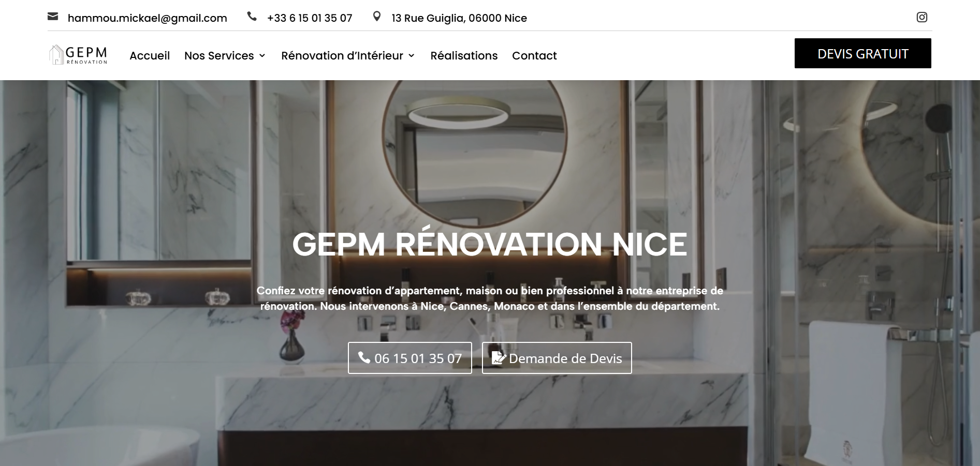
Task: Open the Instagram icon link
Action: click(922, 17)
